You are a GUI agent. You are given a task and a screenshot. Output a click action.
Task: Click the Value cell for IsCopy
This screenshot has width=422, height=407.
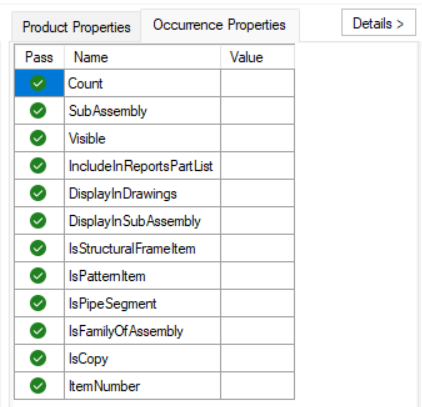pos(257,358)
